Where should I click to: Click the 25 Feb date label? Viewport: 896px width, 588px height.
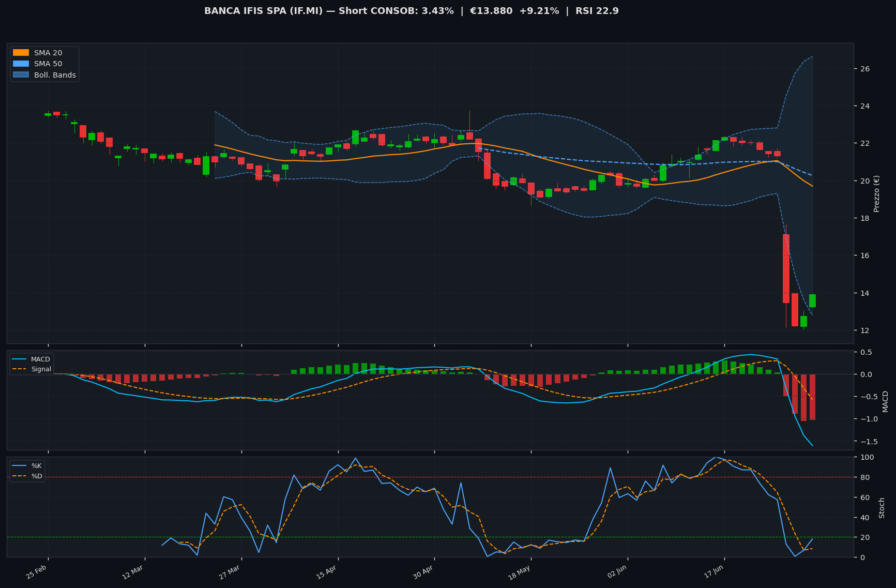click(37, 571)
